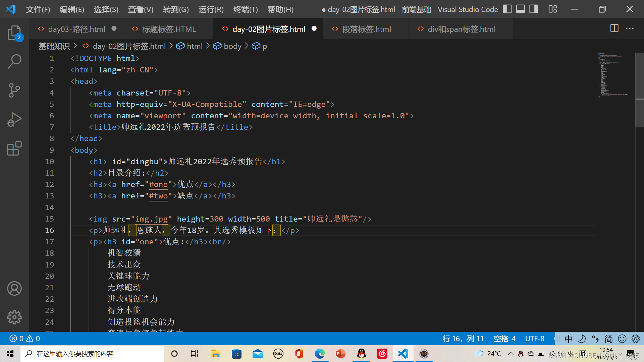Change indentation via 空格: 4
Image resolution: width=644 pixels, height=362 pixels.
[504, 339]
